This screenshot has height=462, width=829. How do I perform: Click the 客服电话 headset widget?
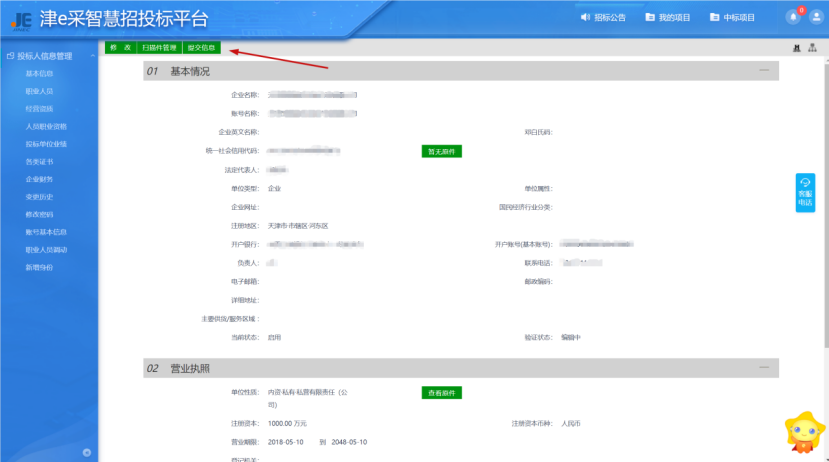[x=805, y=193]
